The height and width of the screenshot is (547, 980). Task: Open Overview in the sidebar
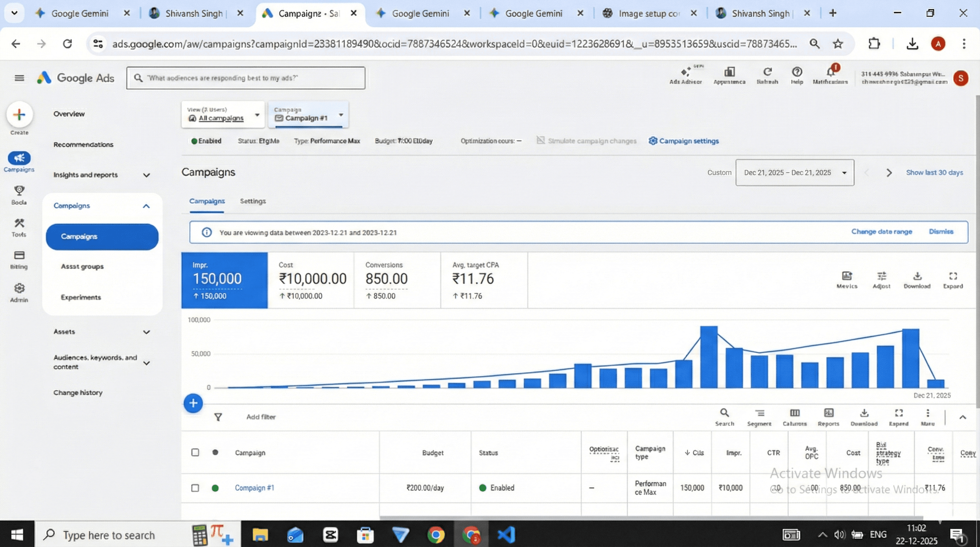tap(69, 114)
